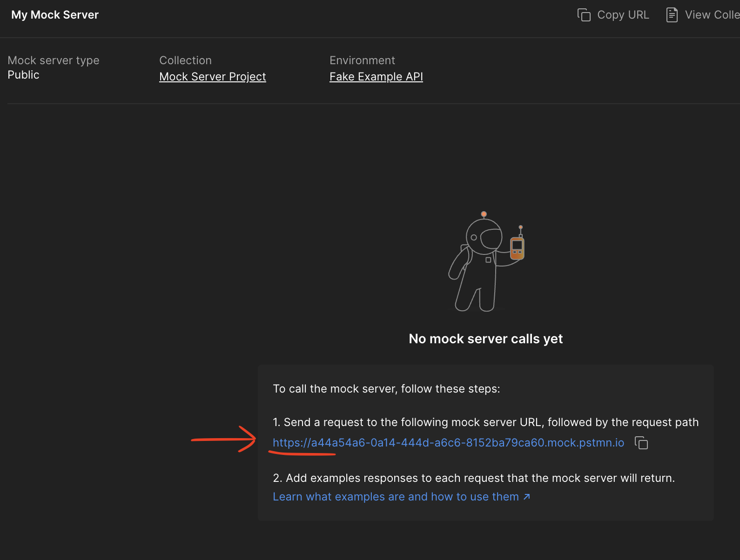
Task: Click the No mock server calls yet heading
Action: tap(485, 339)
